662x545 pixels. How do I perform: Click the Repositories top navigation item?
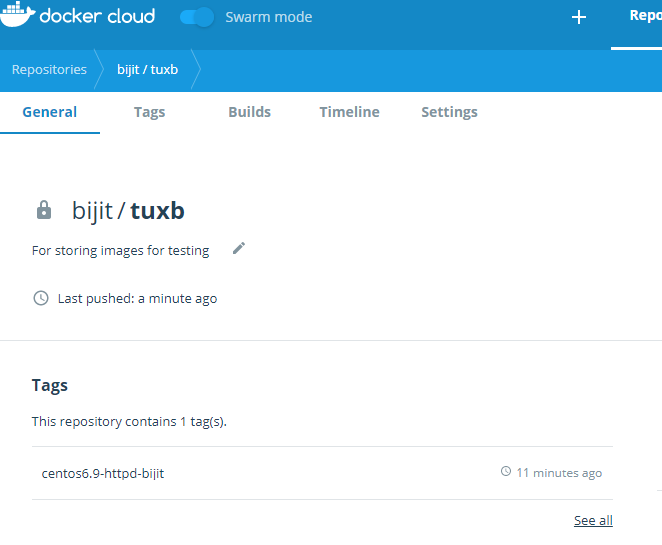pos(645,16)
